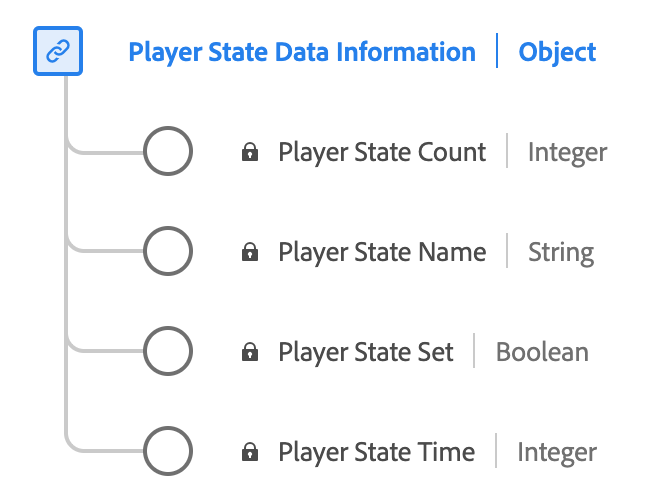Image resolution: width=653 pixels, height=503 pixels.
Task: Toggle the circle node for Player State Set
Action: 168,352
